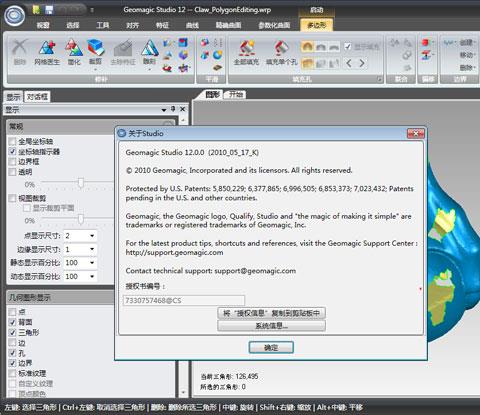Choose the flat fill mode icon
The height and width of the screenshot is (415, 480).
tap(334, 47)
